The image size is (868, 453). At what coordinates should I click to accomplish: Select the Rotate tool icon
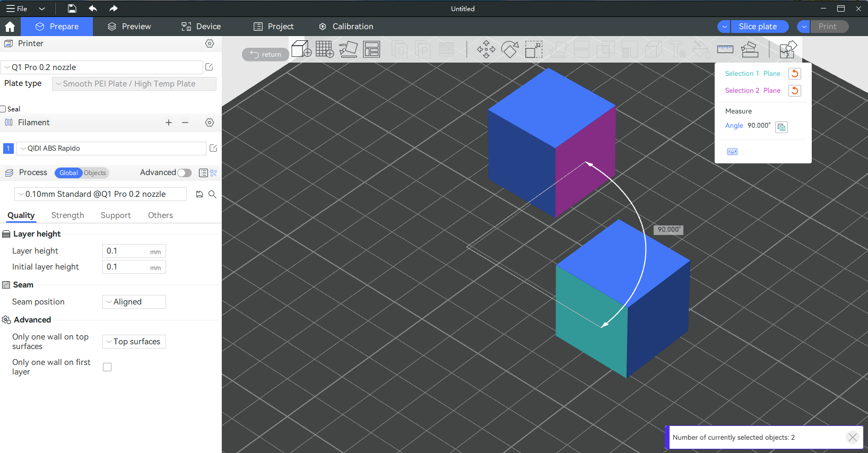[510, 49]
